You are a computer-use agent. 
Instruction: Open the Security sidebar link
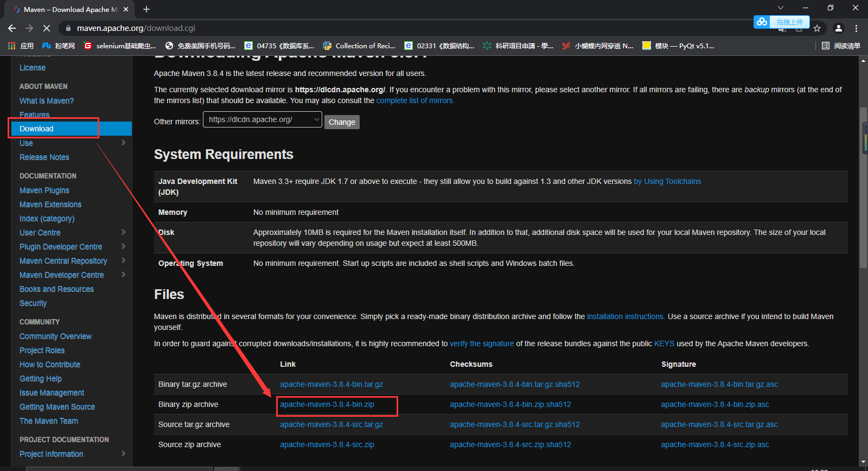coord(33,303)
